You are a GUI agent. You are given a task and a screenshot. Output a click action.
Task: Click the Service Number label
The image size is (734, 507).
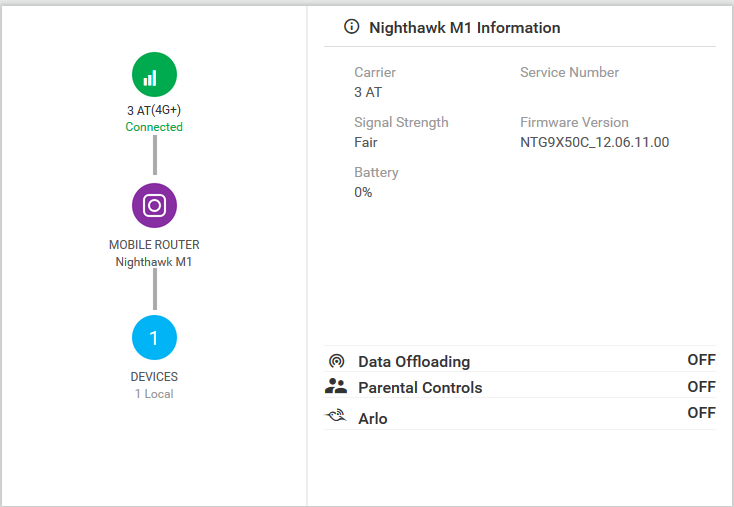pyautogui.click(x=569, y=72)
